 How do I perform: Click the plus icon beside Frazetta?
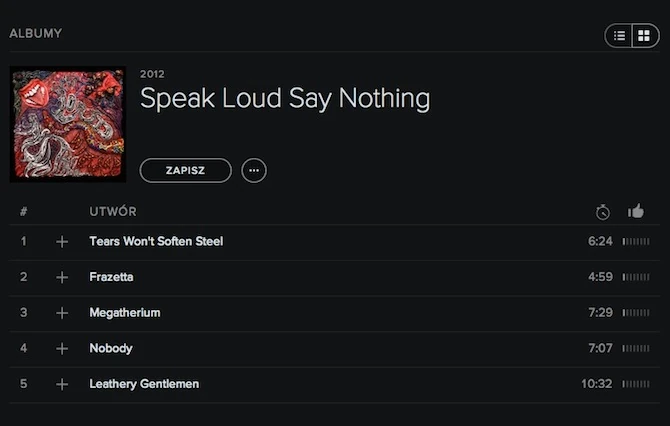(62, 277)
